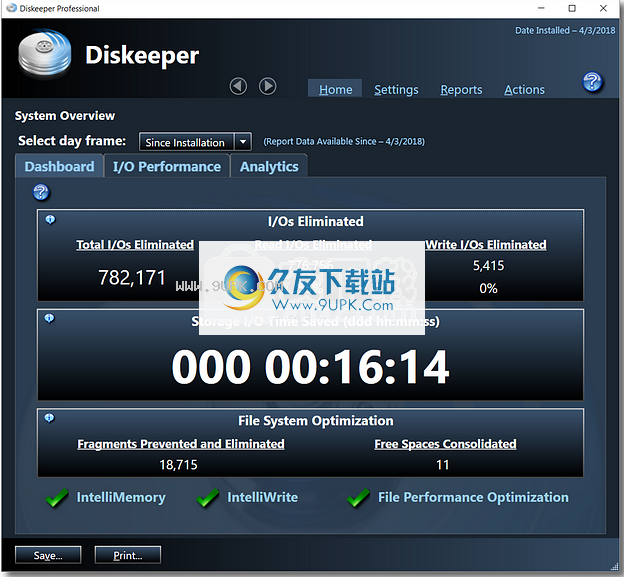Click the 5,415 write I/Os value
624x577 pixels.
[x=488, y=265]
